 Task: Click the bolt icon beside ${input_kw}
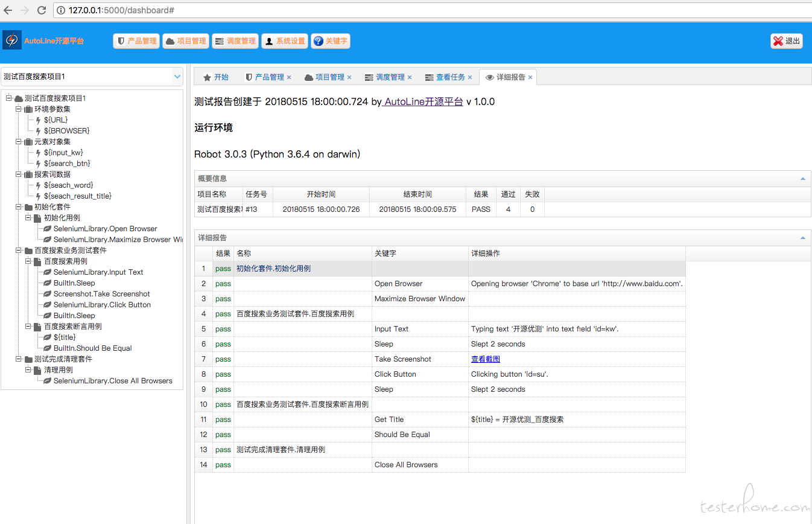pos(38,153)
